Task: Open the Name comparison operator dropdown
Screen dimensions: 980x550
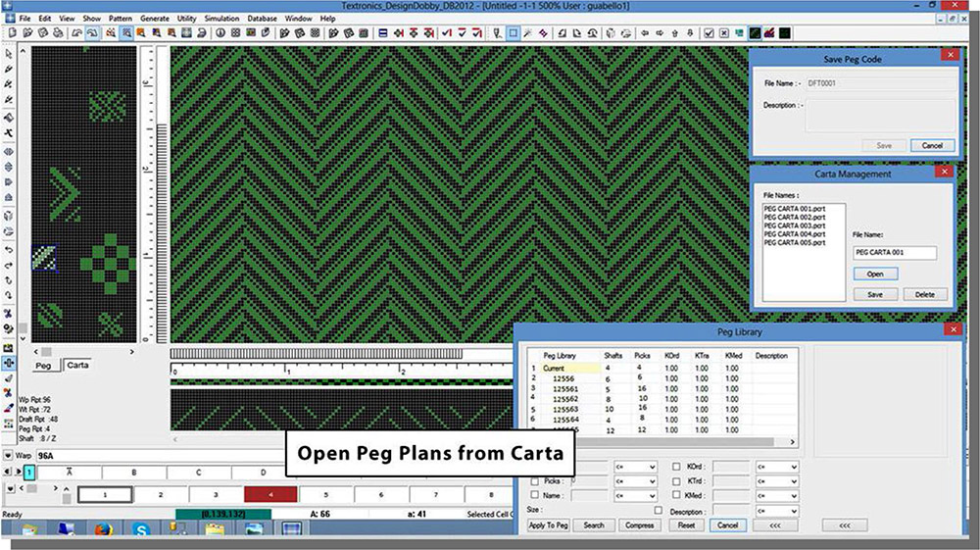Action: point(635,496)
